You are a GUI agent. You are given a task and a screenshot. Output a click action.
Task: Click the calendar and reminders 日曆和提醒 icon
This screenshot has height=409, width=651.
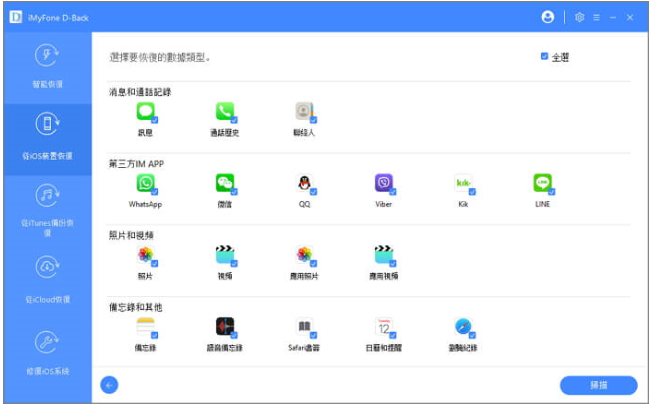(x=384, y=326)
